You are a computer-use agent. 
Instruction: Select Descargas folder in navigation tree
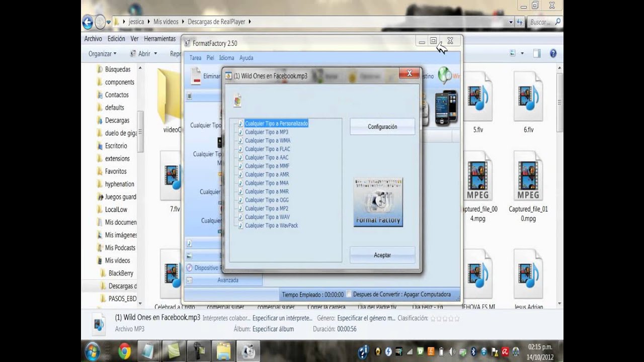(117, 121)
